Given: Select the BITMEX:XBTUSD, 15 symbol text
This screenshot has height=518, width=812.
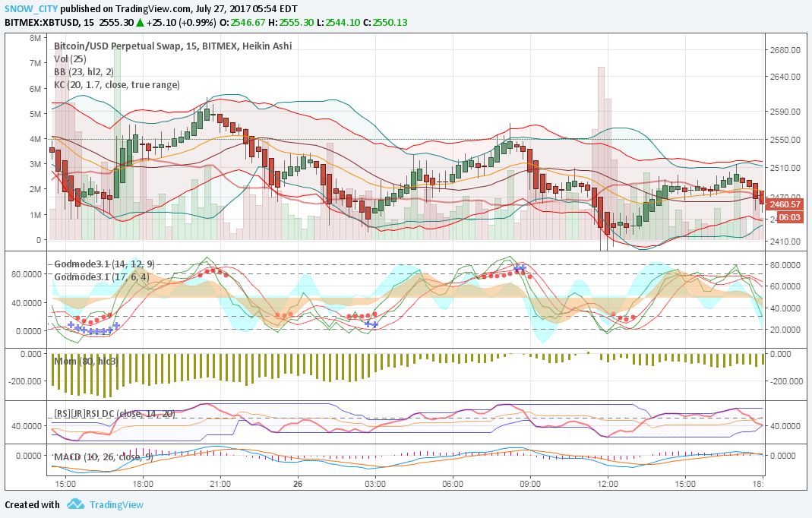Looking at the screenshot, I should (49, 22).
